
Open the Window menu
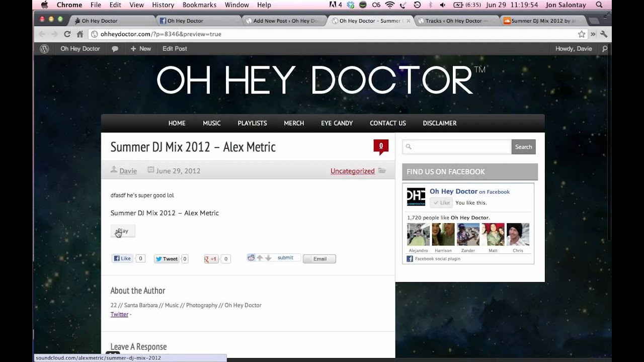pos(237,5)
